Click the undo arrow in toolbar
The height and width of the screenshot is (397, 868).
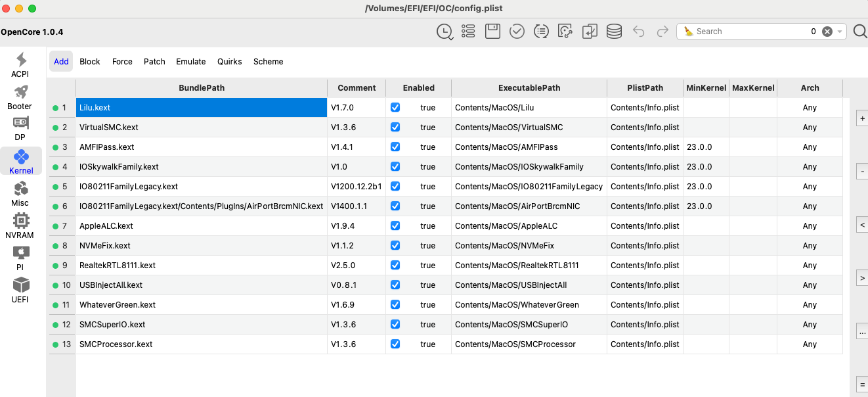[x=638, y=32]
